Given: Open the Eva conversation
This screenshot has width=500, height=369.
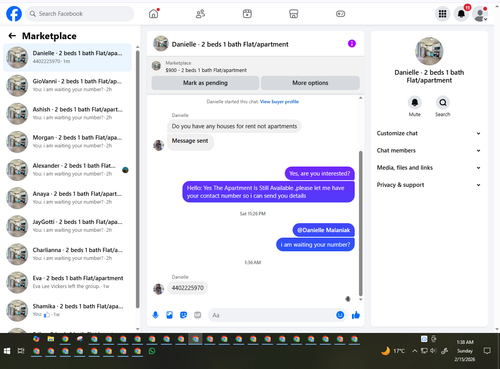Looking at the screenshot, I should tap(68, 282).
